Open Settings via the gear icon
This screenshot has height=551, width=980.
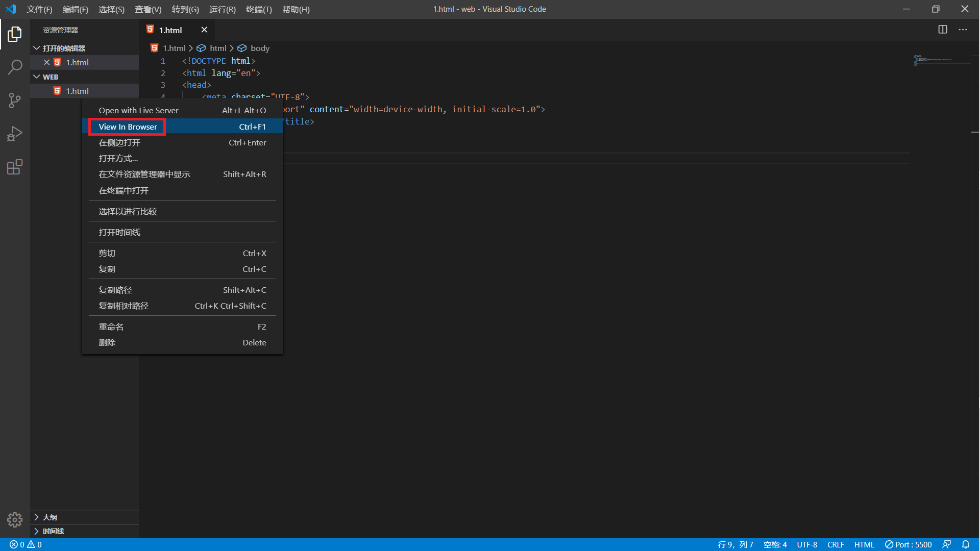coord(15,519)
